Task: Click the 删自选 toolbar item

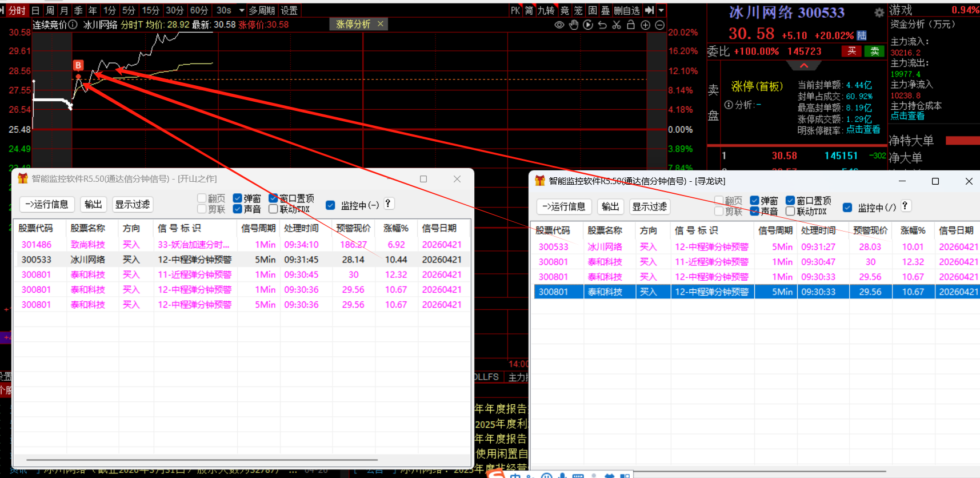Action: 627,10
